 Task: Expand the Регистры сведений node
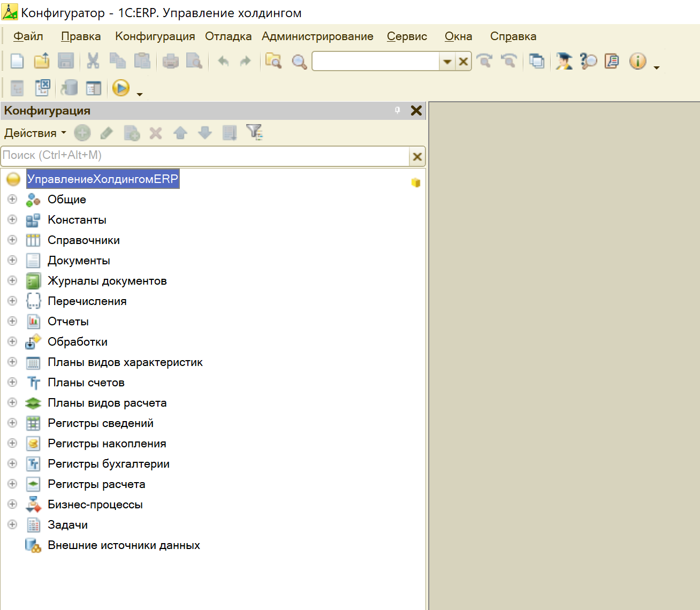[x=12, y=423]
